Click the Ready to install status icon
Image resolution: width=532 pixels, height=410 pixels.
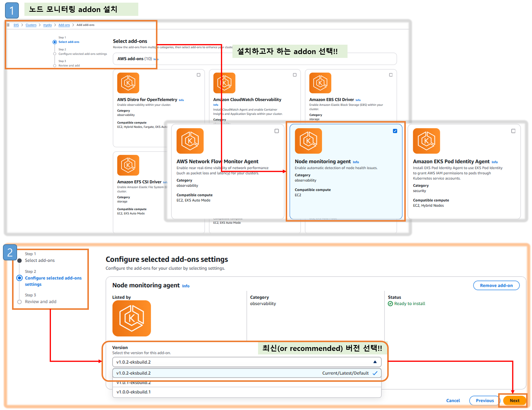pyautogui.click(x=390, y=304)
